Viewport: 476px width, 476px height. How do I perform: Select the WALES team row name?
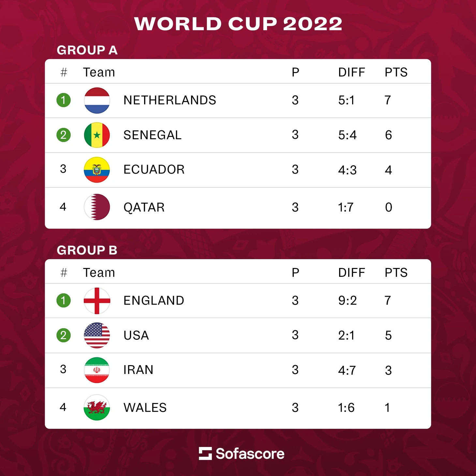pos(145,408)
